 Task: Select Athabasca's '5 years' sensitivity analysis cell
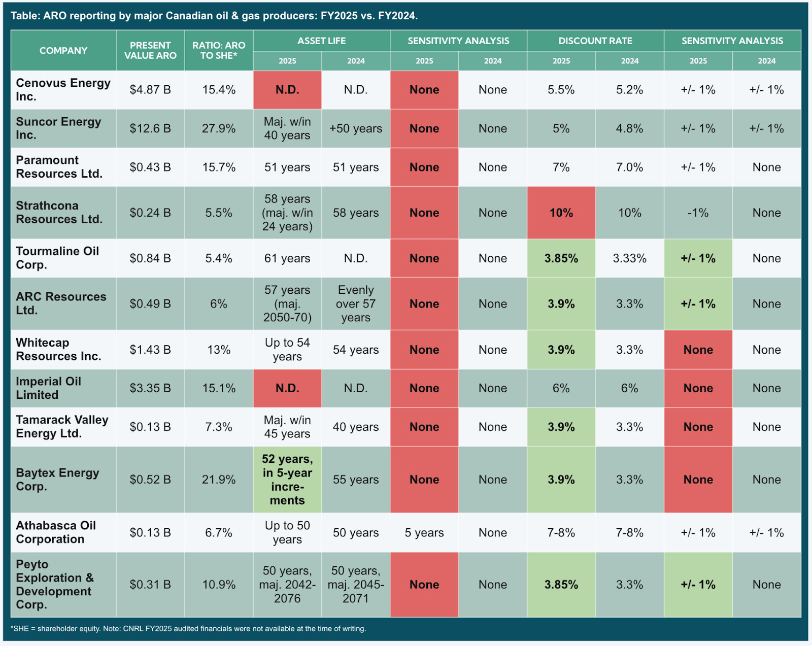[424, 532]
